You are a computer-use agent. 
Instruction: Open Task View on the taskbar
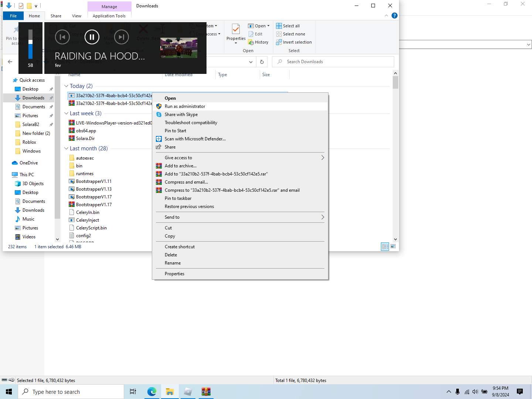[x=133, y=392]
